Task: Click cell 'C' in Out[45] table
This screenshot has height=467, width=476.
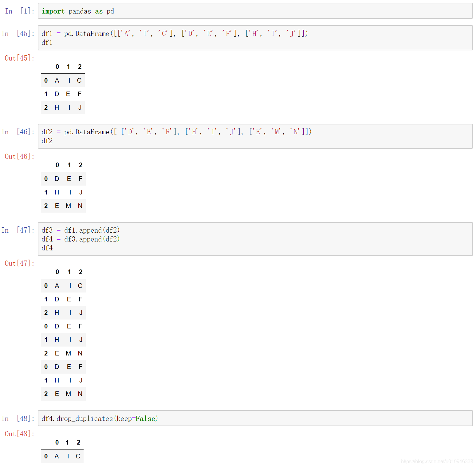Action: click(79, 80)
